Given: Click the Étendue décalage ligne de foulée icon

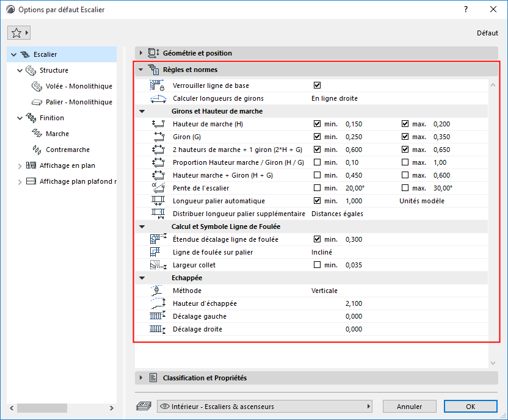Looking at the screenshot, I should [x=158, y=239].
